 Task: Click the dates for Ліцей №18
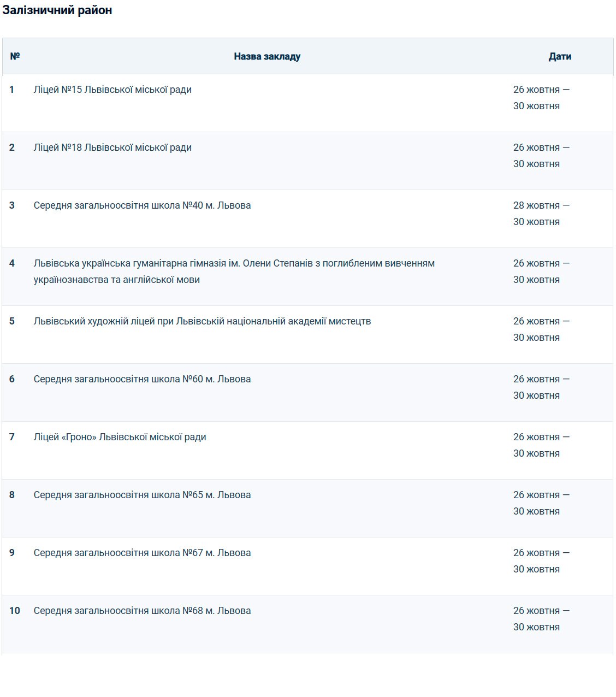541,156
